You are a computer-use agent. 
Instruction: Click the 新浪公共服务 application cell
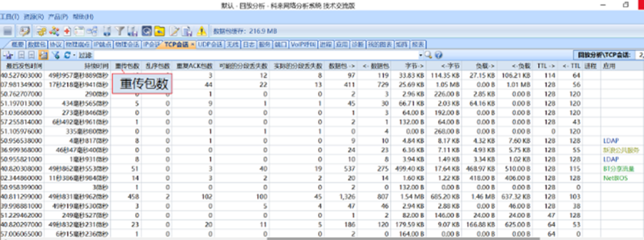(x=621, y=150)
